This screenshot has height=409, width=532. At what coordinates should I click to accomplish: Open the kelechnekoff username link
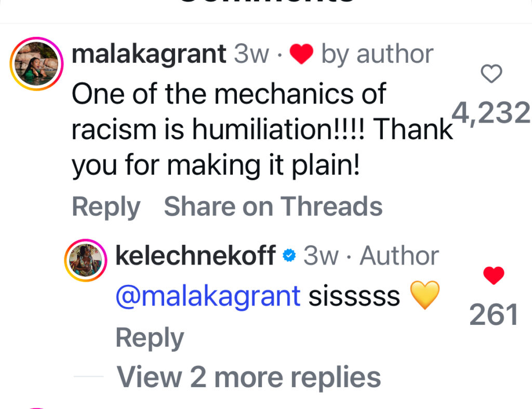(x=195, y=256)
